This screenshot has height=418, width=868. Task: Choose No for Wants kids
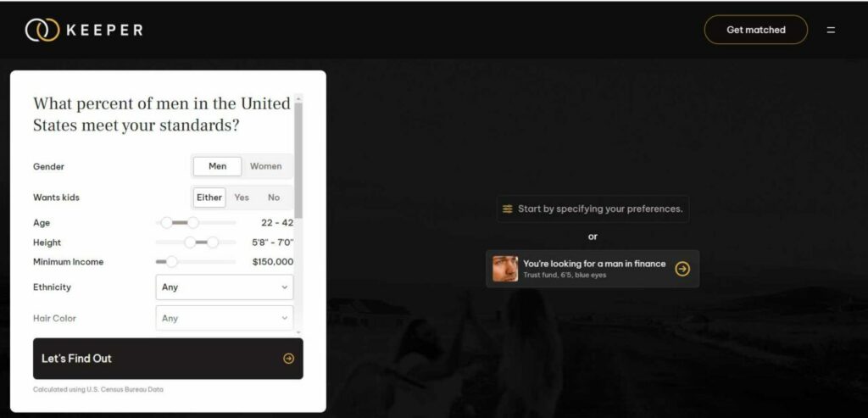coord(274,198)
